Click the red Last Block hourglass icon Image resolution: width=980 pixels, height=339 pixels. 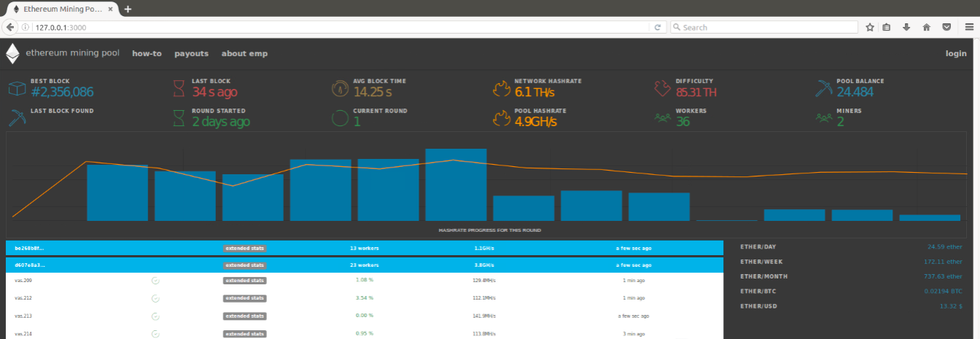click(x=179, y=89)
